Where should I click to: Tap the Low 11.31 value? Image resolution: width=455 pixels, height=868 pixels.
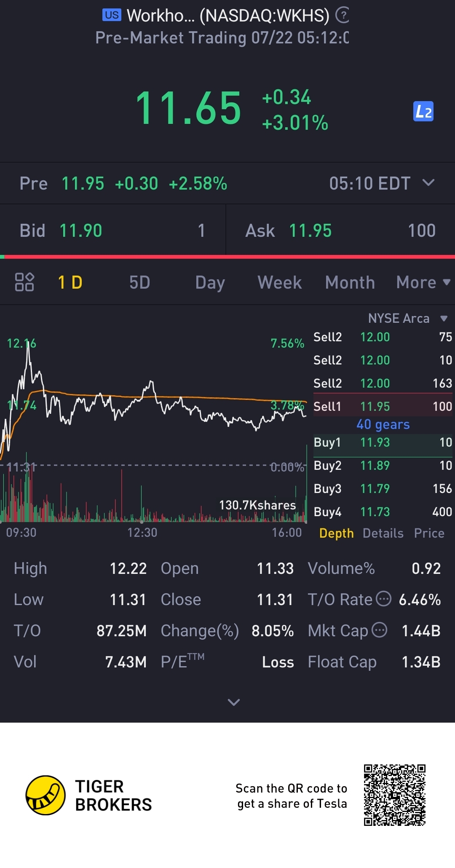tap(128, 600)
